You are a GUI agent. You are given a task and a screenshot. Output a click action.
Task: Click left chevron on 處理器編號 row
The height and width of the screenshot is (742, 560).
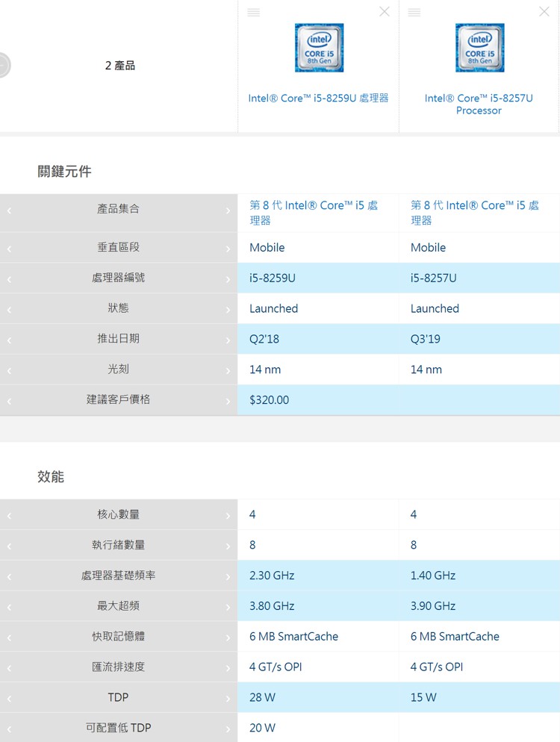pos(9,280)
